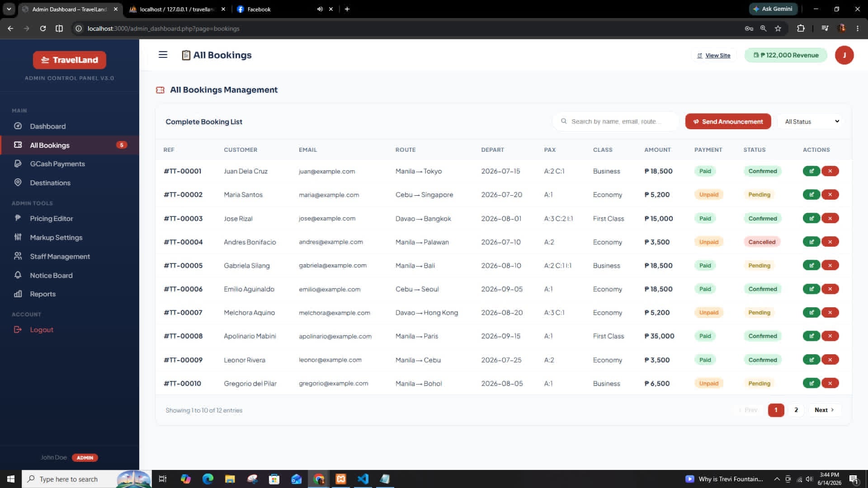Image resolution: width=868 pixels, height=488 pixels.
Task: Edit booking #TT-00003 for Jose Rizal
Action: 811,218
